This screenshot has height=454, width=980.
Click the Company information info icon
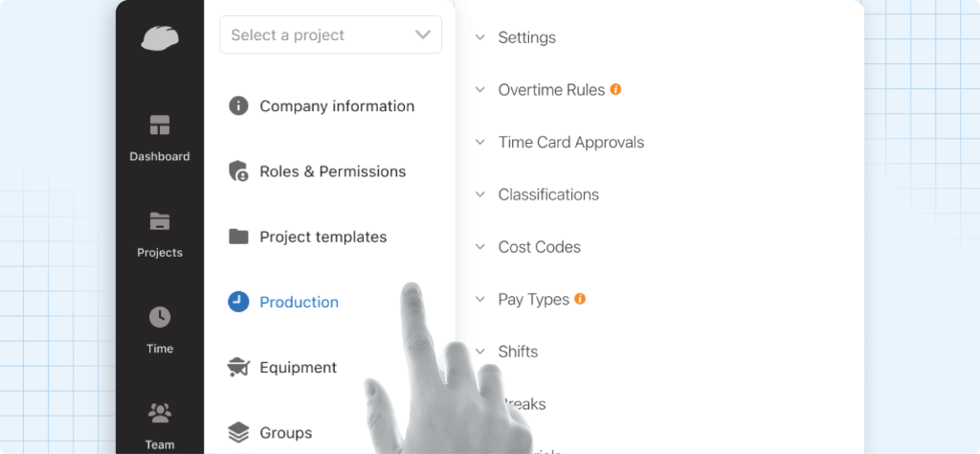[238, 106]
